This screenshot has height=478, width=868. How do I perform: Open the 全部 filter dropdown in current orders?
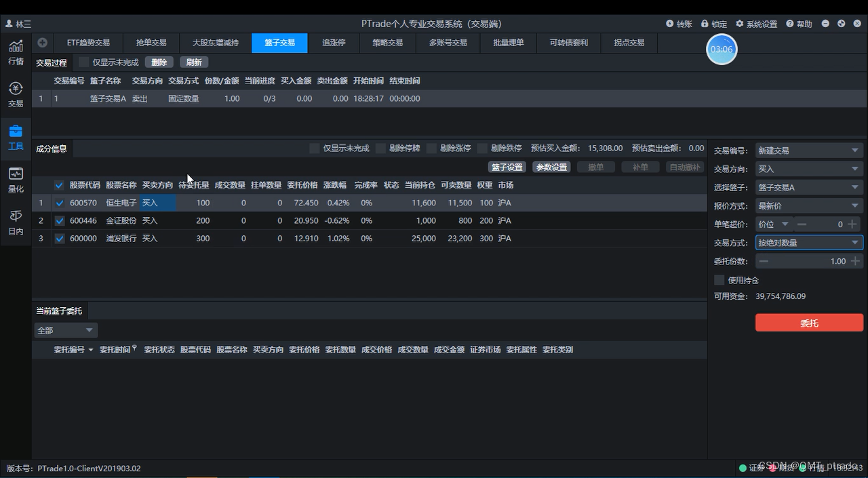[65, 330]
